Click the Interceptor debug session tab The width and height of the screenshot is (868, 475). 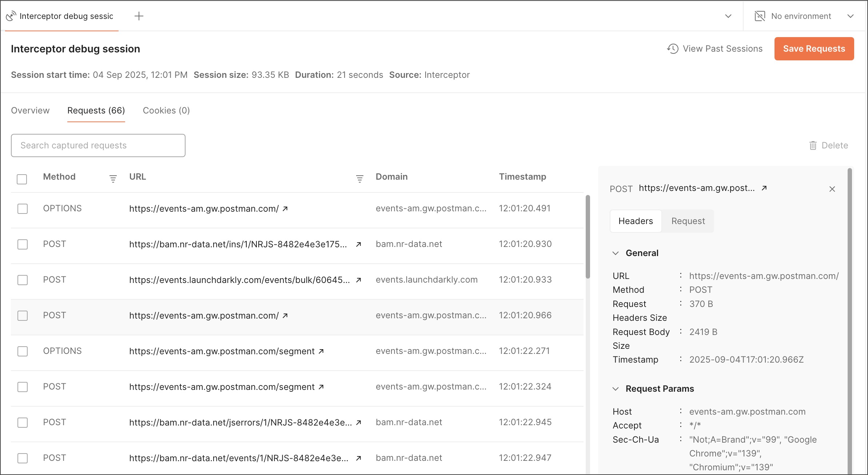tap(62, 16)
